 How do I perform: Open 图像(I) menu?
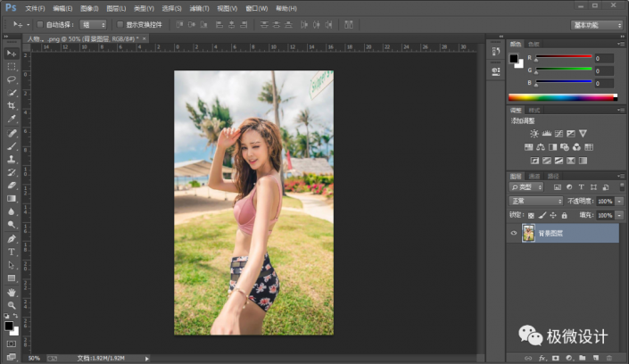point(89,8)
